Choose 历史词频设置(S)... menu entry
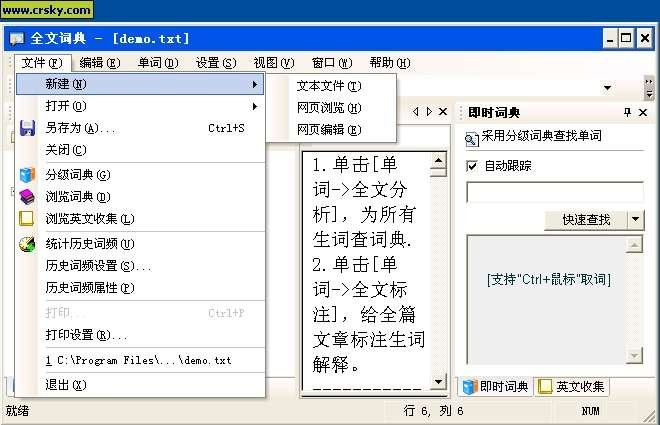This screenshot has width=660, height=425. pyautogui.click(x=140, y=266)
